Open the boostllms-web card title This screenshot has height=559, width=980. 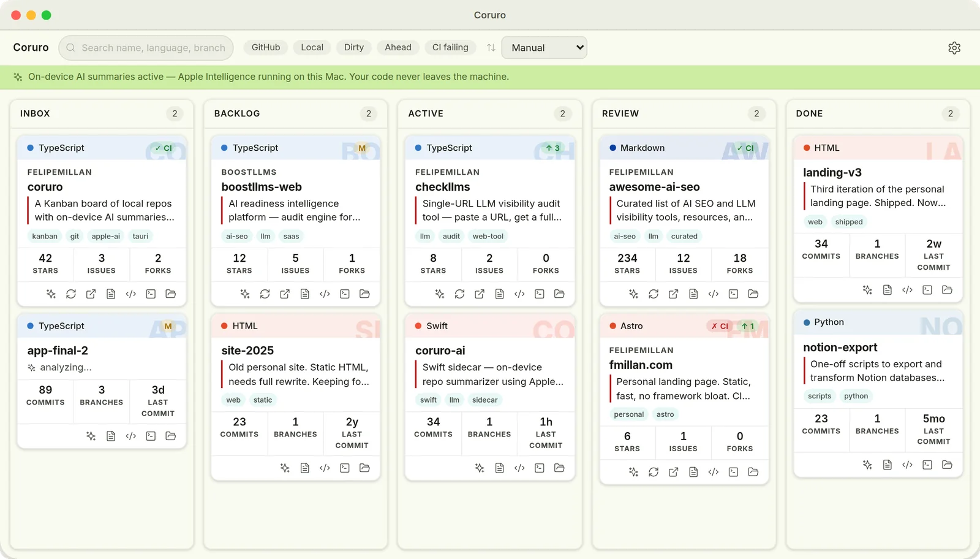coord(262,187)
